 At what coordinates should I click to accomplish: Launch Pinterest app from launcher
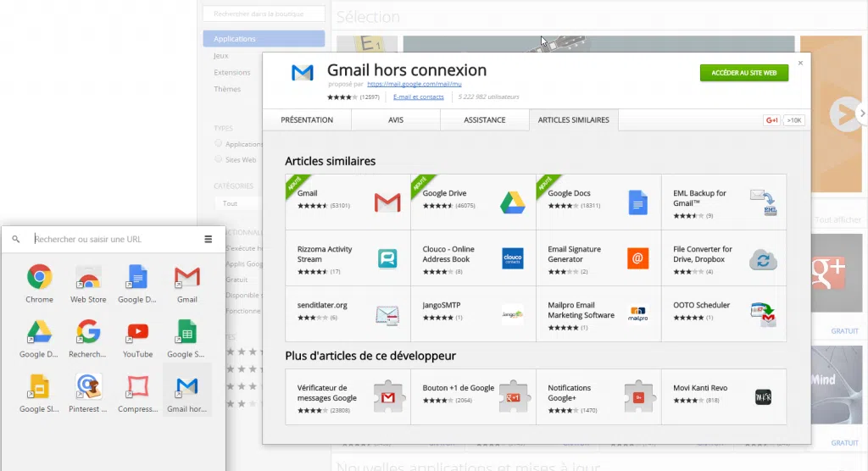pyautogui.click(x=87, y=394)
